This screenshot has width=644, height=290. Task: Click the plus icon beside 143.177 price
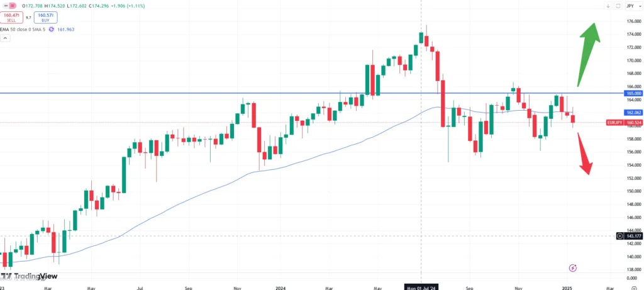pyautogui.click(x=620, y=236)
